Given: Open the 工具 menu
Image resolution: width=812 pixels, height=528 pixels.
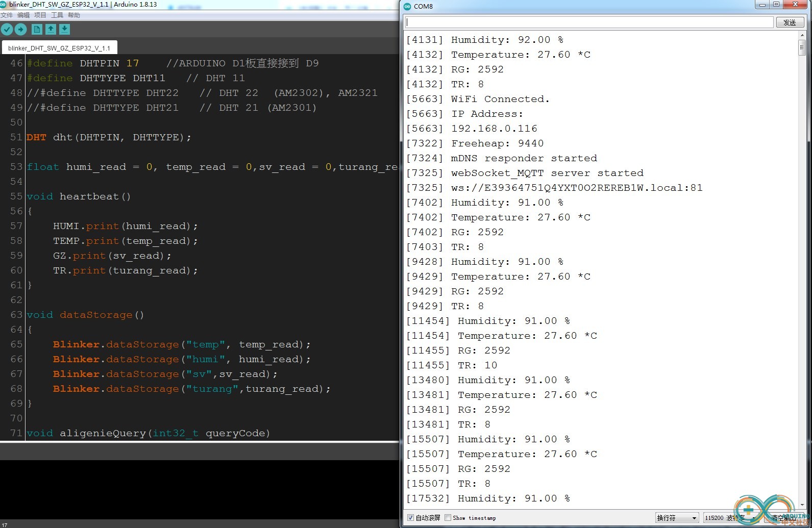Looking at the screenshot, I should pos(57,15).
